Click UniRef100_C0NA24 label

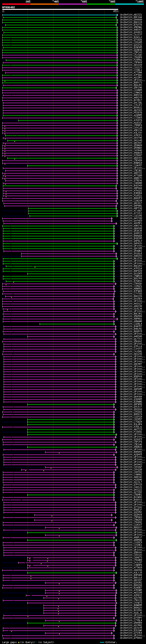131,93
